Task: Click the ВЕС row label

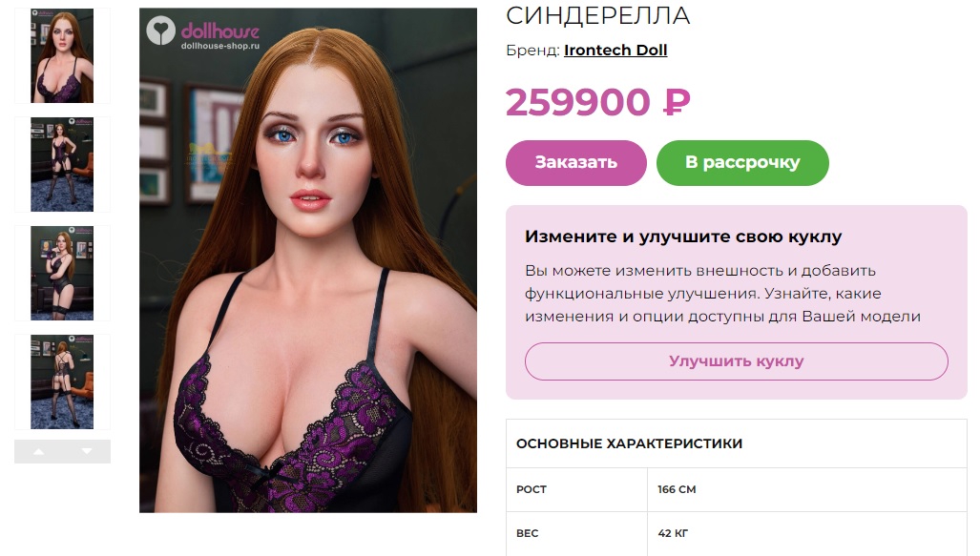Action: click(527, 533)
